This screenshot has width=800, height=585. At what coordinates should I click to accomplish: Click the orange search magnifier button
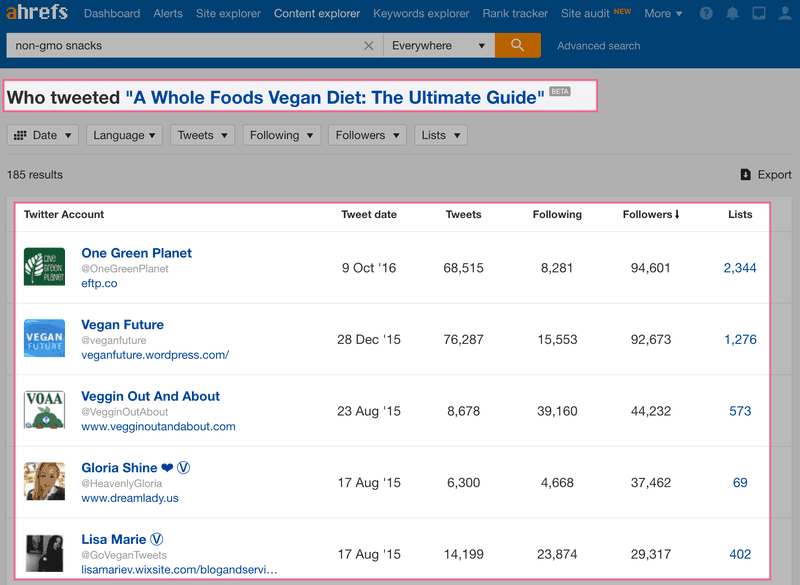(x=517, y=45)
